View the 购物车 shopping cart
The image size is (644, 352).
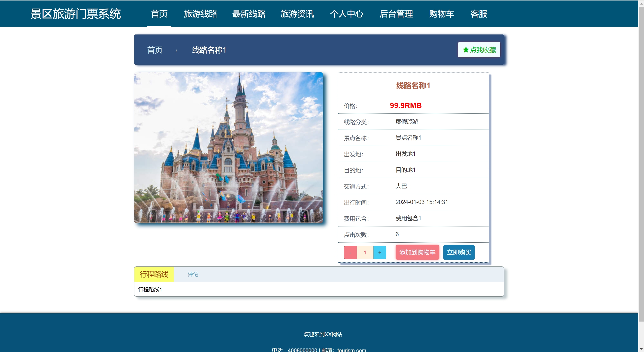(x=441, y=14)
